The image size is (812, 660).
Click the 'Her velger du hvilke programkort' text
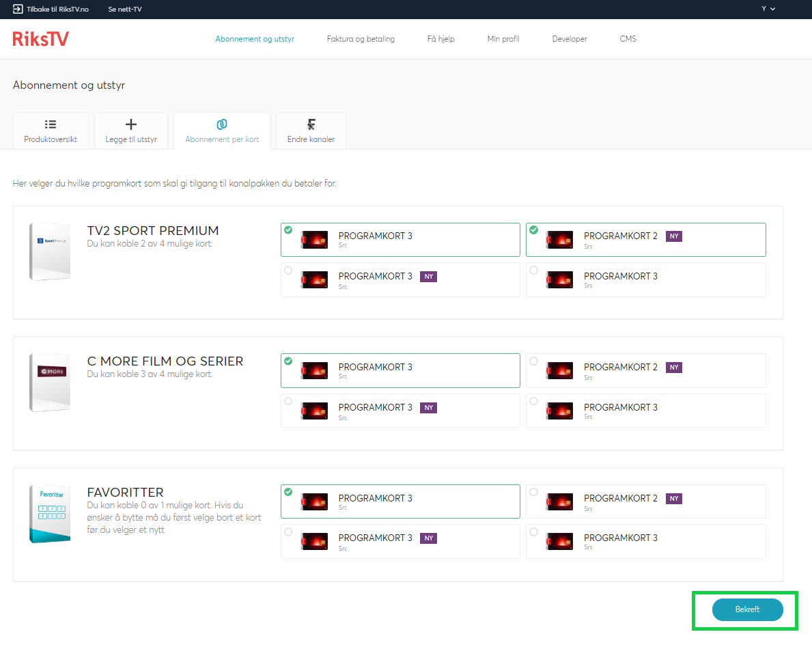click(x=175, y=183)
